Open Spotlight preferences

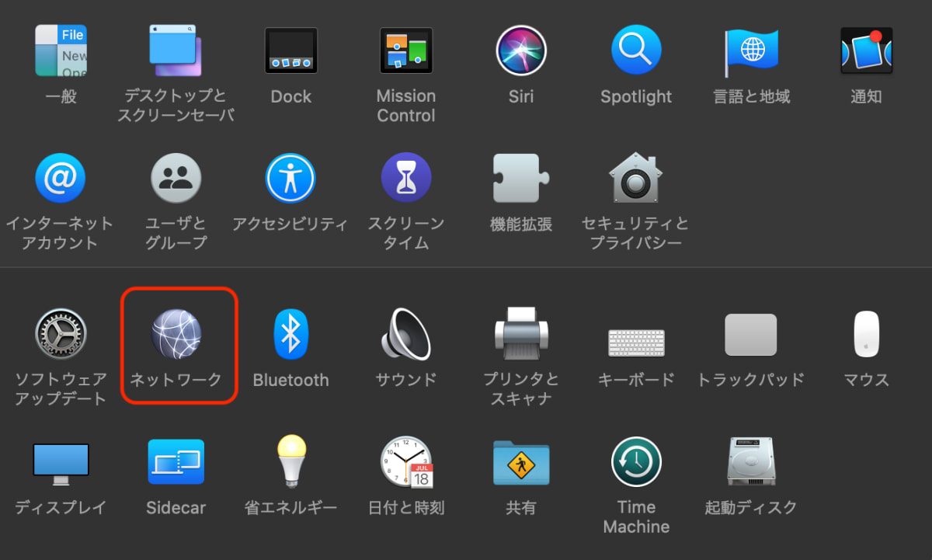tap(636, 50)
